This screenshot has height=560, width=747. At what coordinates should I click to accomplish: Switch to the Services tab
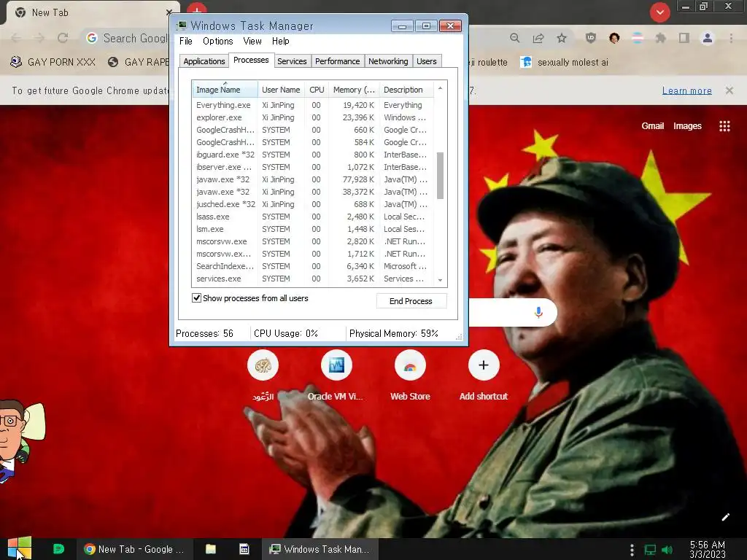coord(292,61)
